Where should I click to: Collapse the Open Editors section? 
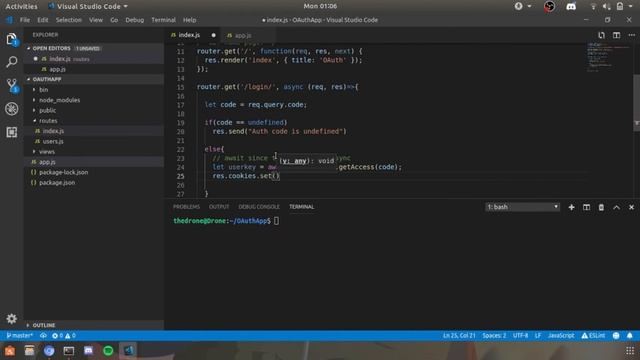click(94, 48)
